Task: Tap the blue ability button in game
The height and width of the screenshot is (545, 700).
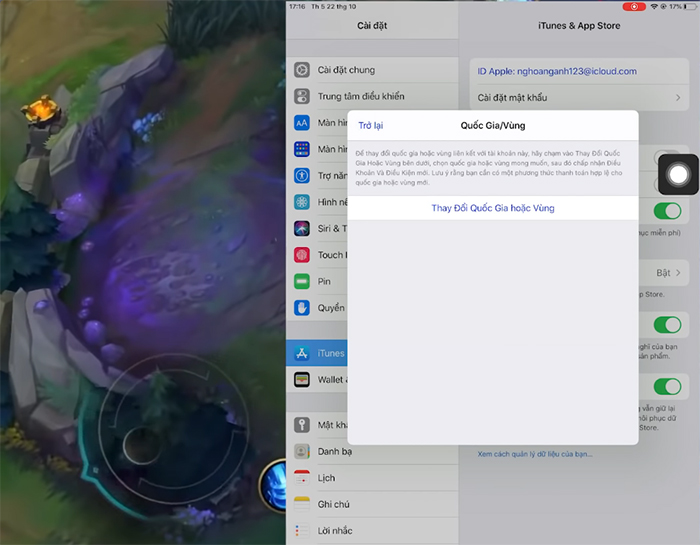Action: pyautogui.click(x=275, y=487)
